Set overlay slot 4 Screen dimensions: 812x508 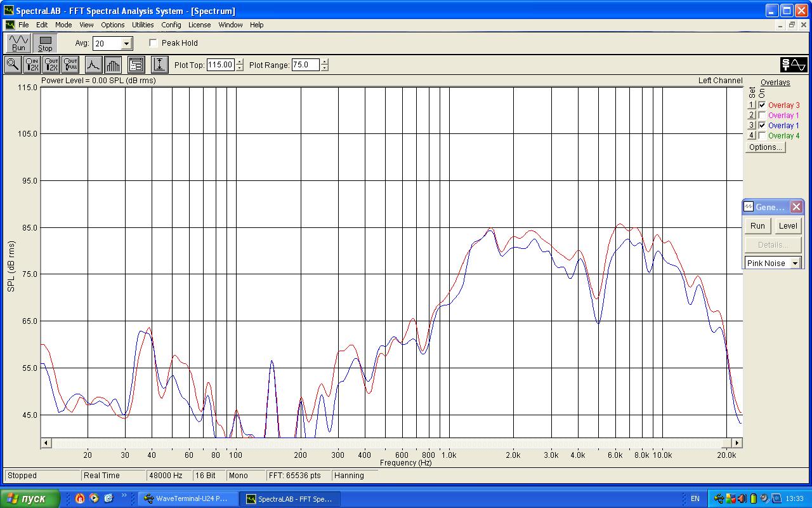(752, 136)
